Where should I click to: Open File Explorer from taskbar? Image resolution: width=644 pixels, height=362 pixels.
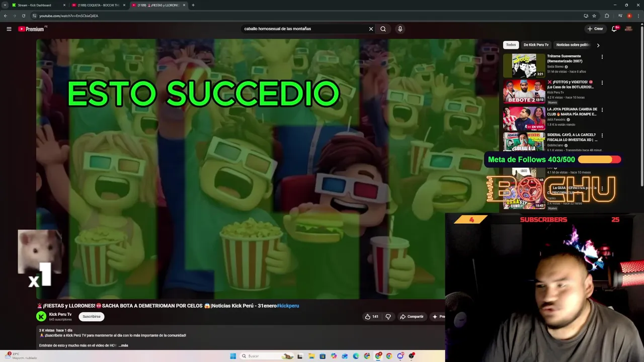pyautogui.click(x=311, y=356)
